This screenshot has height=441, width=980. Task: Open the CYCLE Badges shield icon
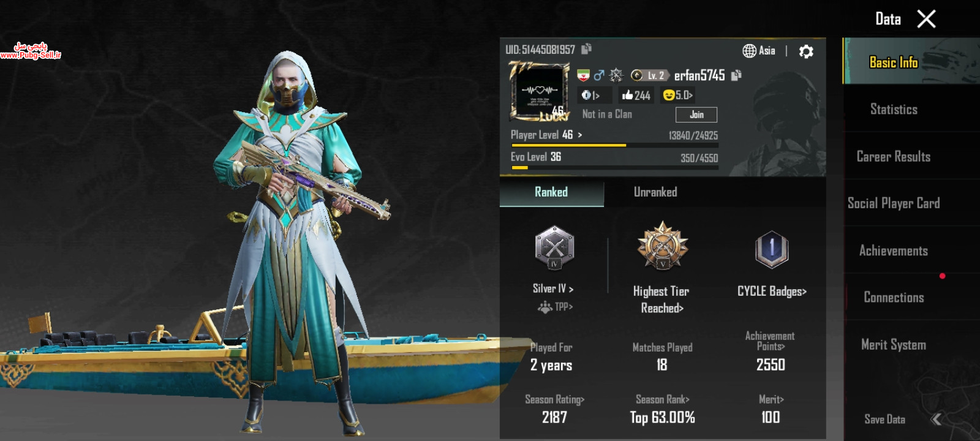point(772,249)
